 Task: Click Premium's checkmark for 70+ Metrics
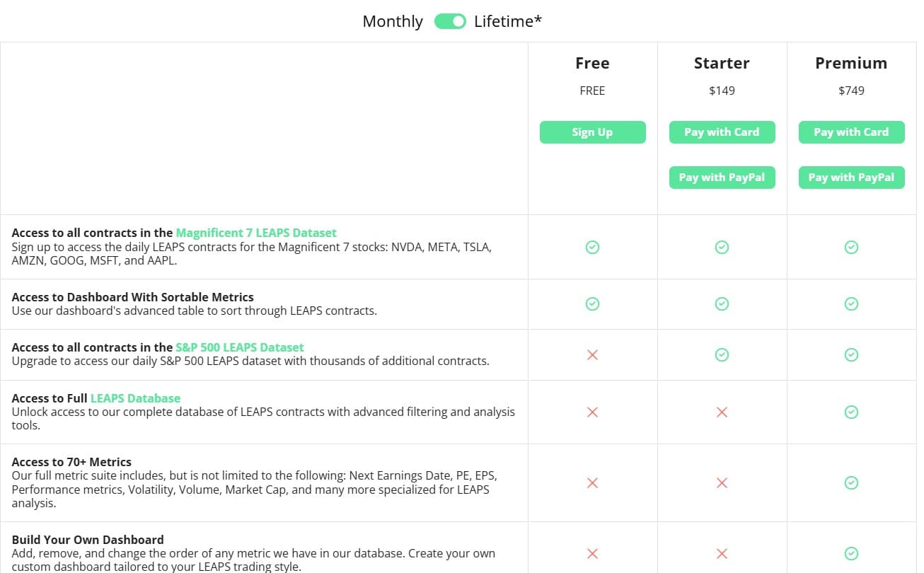coord(851,482)
